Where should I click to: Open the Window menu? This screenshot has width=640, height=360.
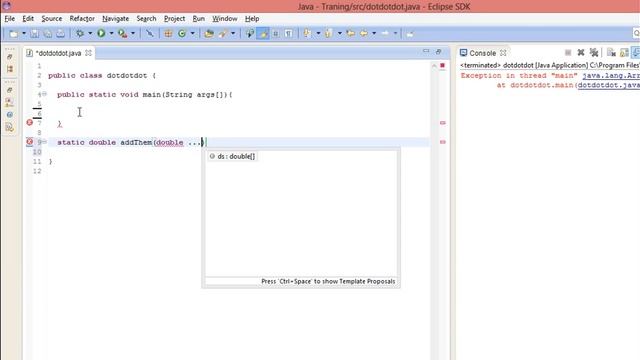tap(224, 19)
